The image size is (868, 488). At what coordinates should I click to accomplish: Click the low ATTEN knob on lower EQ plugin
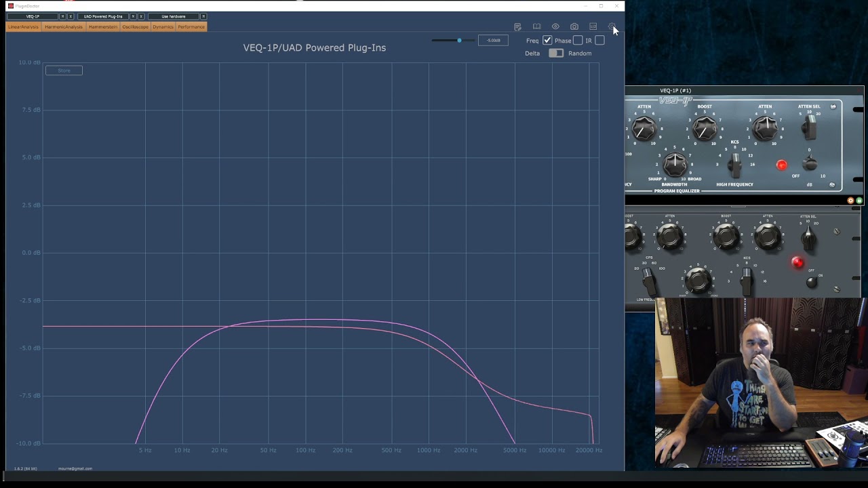670,237
